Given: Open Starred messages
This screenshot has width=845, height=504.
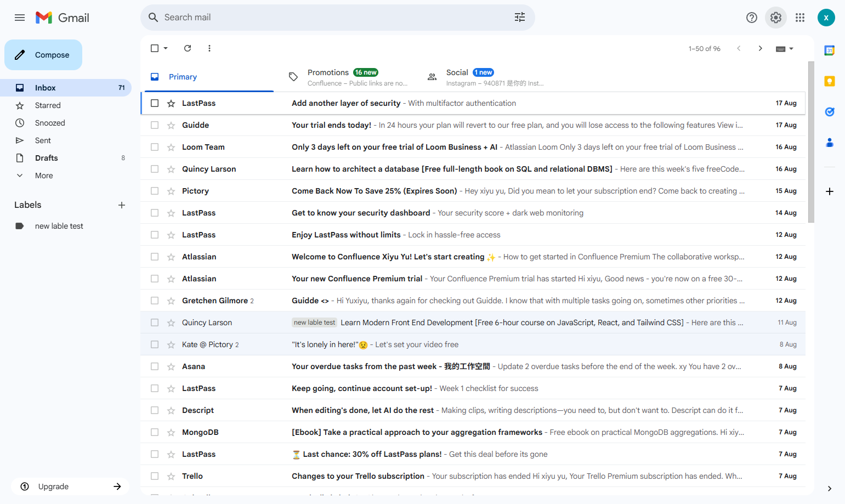Looking at the screenshot, I should [x=66, y=105].
